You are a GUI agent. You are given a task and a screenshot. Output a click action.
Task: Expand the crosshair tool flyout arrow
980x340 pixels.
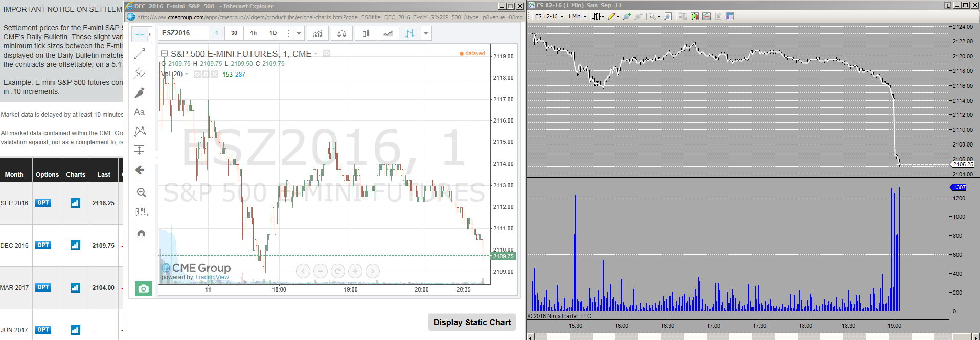149,34
